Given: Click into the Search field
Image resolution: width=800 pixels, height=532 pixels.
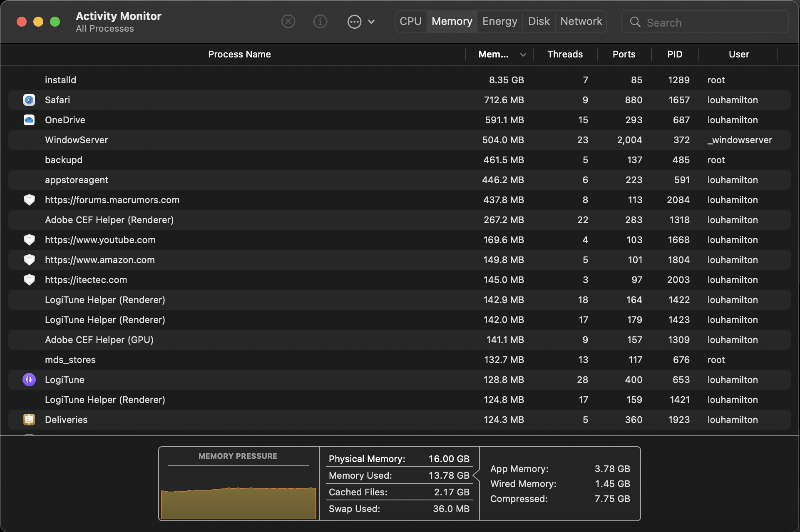Looking at the screenshot, I should (705, 22).
